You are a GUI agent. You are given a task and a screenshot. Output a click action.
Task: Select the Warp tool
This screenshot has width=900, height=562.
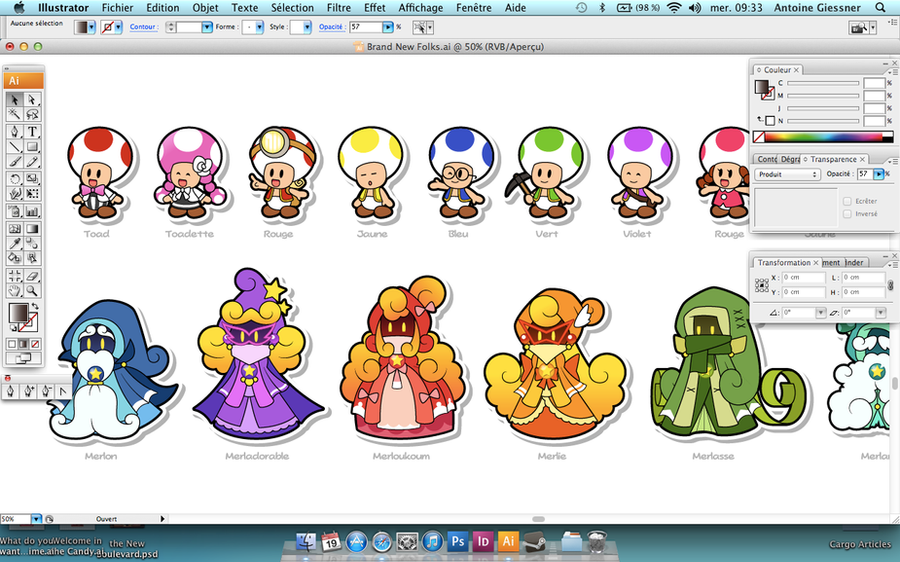click(14, 194)
